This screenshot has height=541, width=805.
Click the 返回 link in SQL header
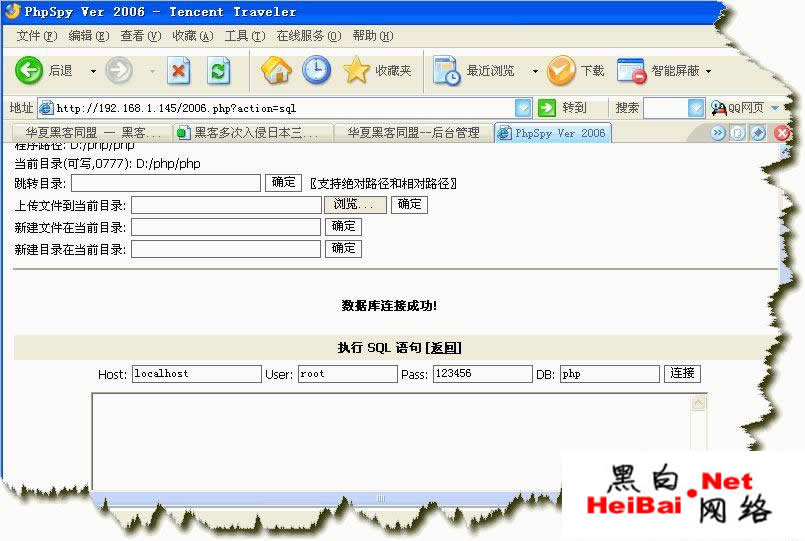(x=444, y=347)
